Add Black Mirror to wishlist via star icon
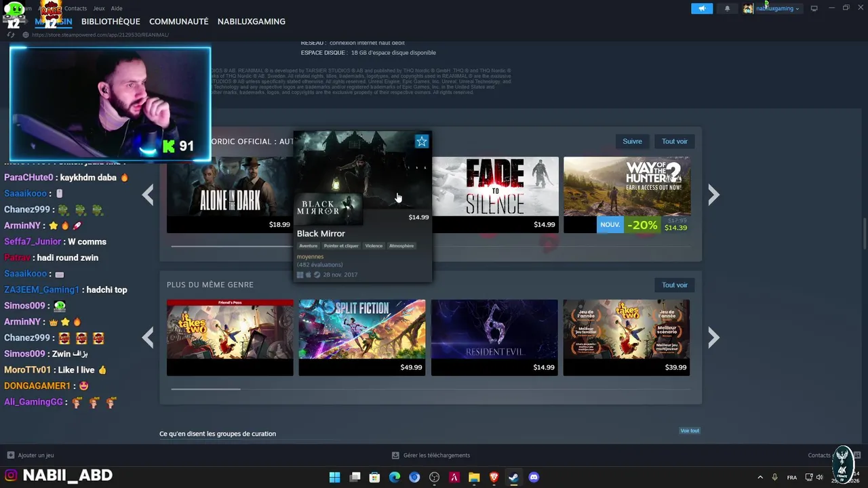 click(x=422, y=141)
